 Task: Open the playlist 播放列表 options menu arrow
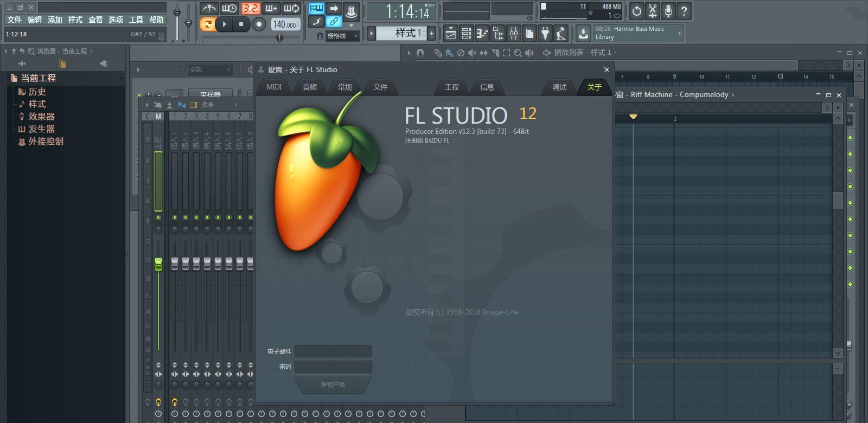(x=409, y=53)
